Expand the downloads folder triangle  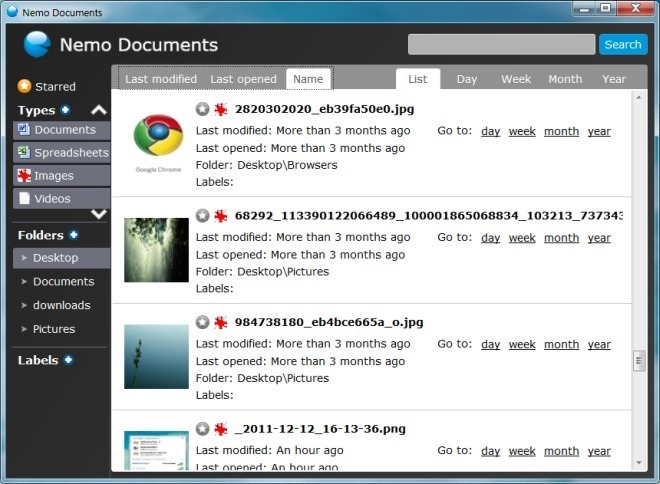point(24,305)
